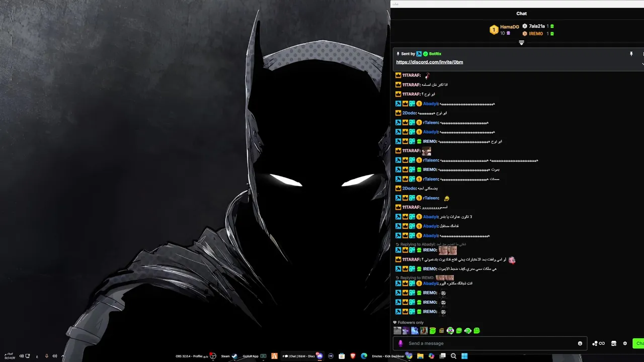Click the Followers only heart label
Screen dimensions: 644x362
tap(409, 322)
